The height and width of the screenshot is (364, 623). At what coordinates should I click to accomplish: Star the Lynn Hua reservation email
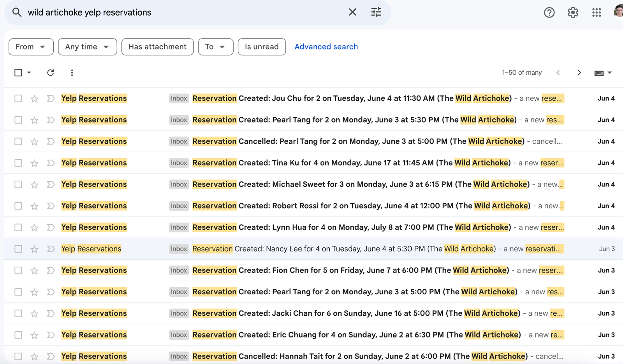click(x=34, y=227)
